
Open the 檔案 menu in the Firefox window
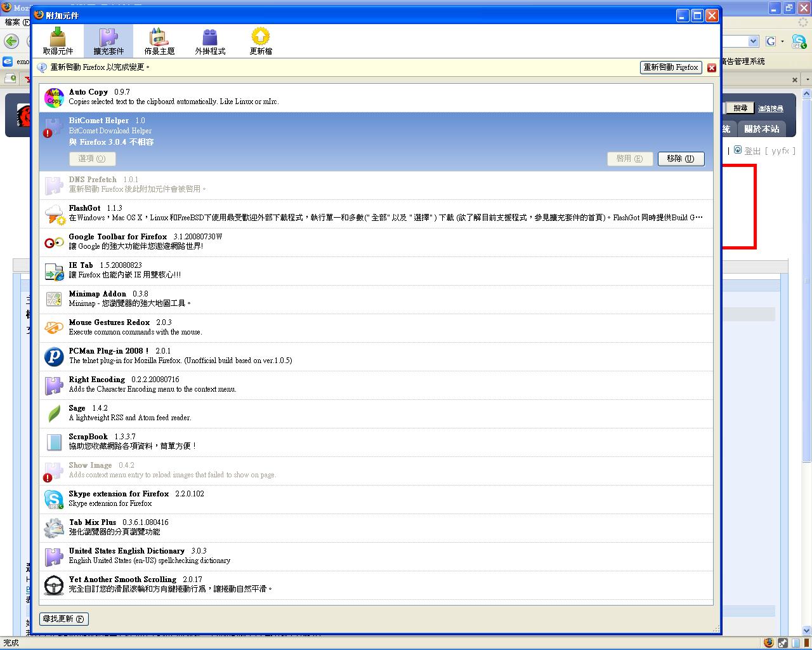coord(16,22)
